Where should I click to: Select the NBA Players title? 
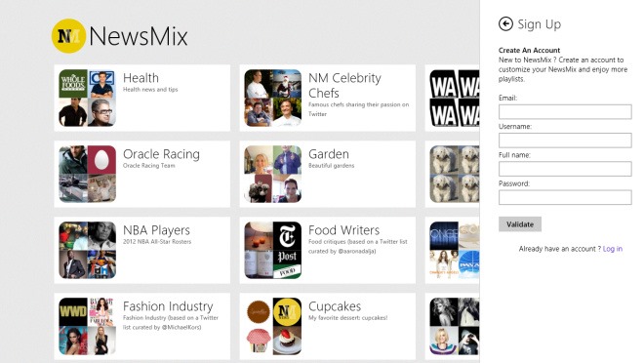[156, 230]
